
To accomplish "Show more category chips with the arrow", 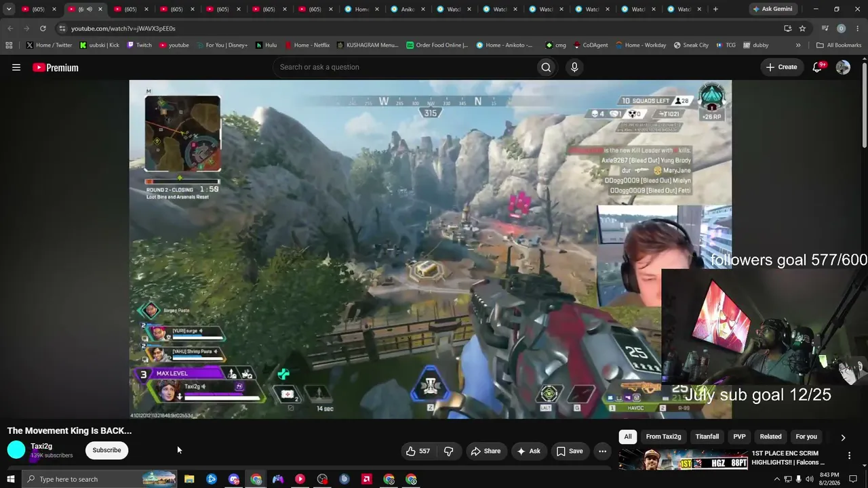I will coord(843,437).
